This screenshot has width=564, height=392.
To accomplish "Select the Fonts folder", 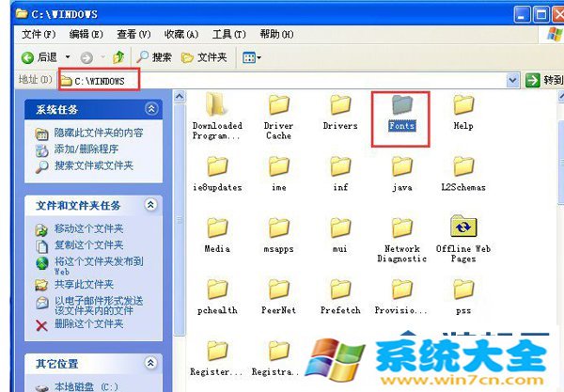I will click(x=402, y=113).
